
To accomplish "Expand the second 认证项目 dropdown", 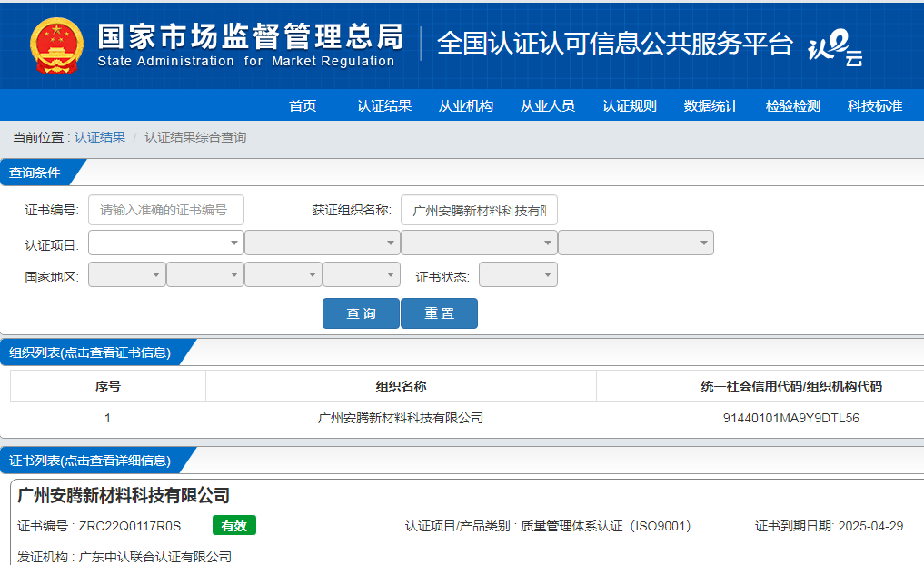I will pos(323,243).
